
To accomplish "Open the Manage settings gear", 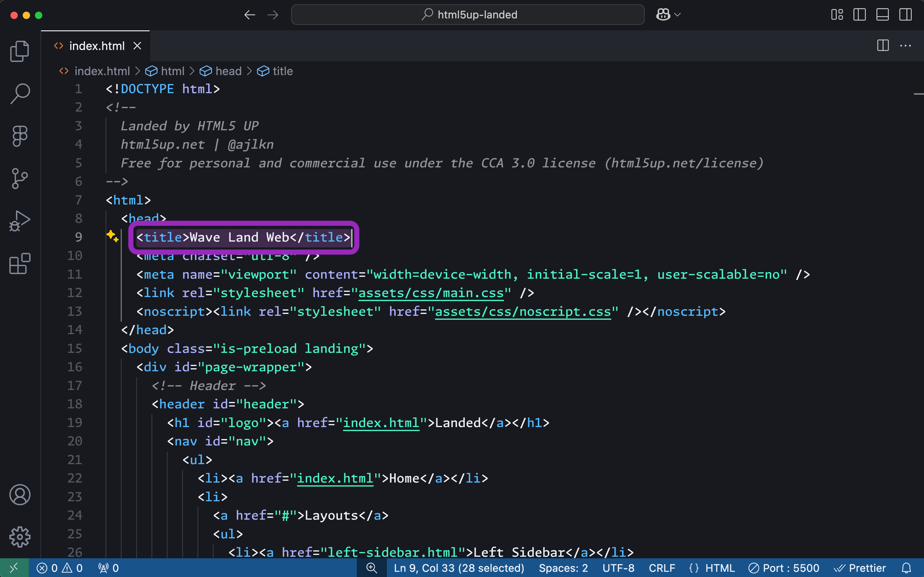I will 20,537.
